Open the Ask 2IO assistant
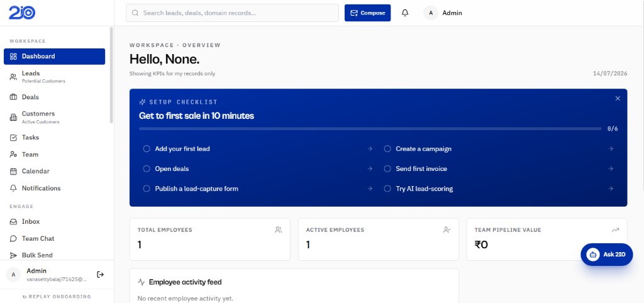 607,255
